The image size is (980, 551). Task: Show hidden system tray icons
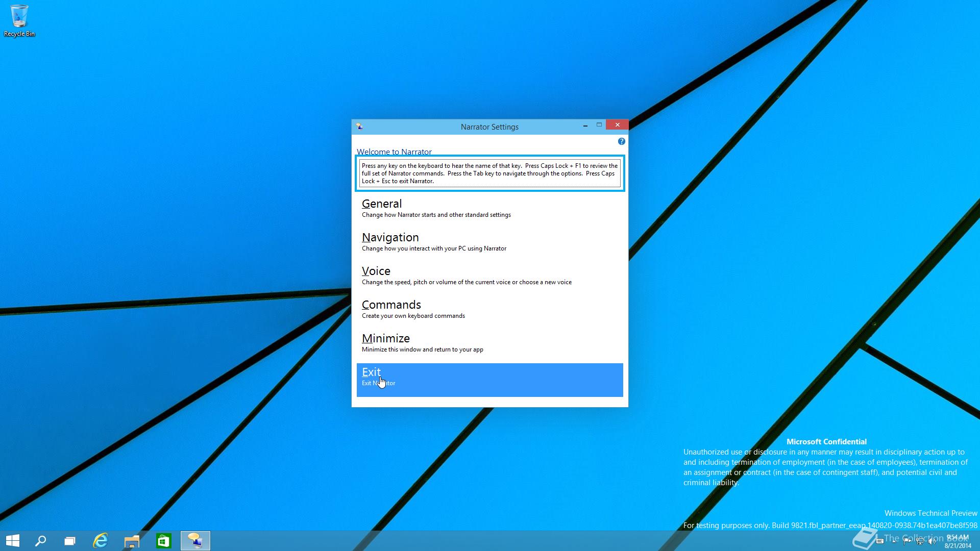click(x=894, y=541)
